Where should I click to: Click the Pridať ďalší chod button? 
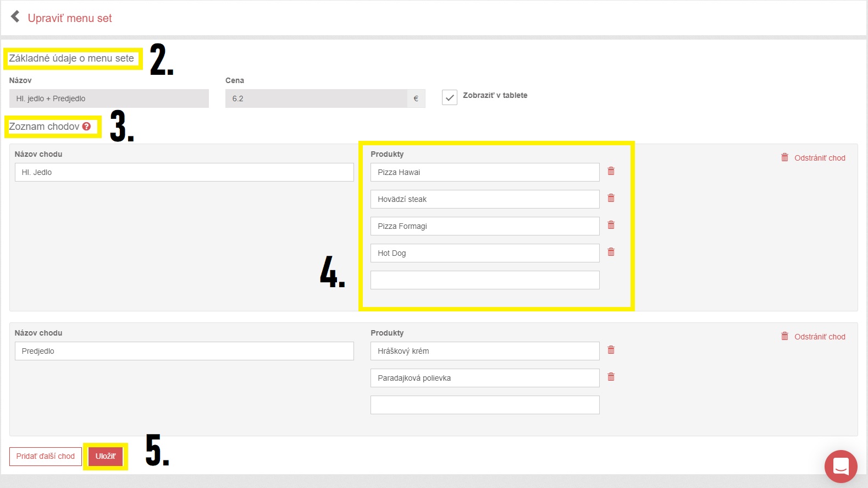coord(46,457)
